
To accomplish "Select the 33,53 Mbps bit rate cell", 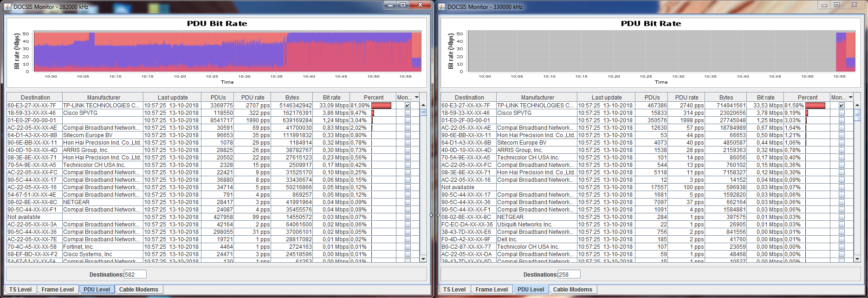I will coord(765,106).
